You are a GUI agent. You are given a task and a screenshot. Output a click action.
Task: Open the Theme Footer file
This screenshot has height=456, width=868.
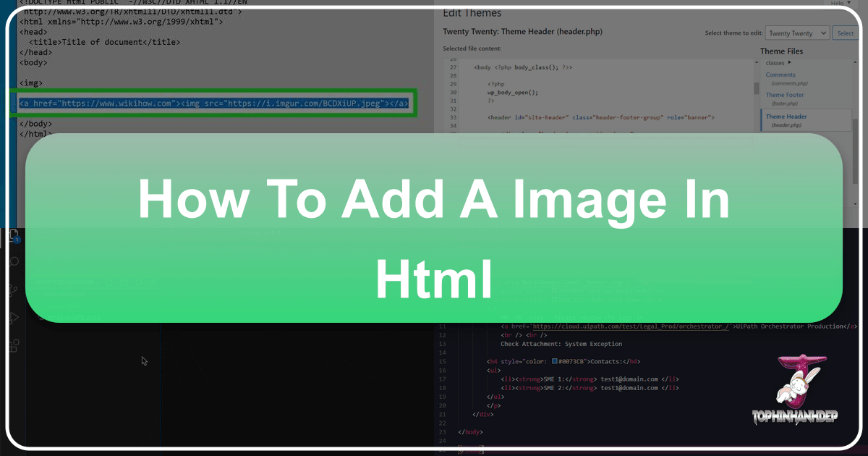coord(785,95)
